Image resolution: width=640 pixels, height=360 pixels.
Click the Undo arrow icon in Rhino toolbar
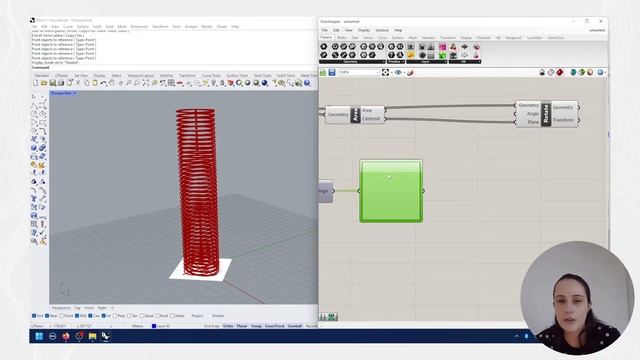pos(103,83)
